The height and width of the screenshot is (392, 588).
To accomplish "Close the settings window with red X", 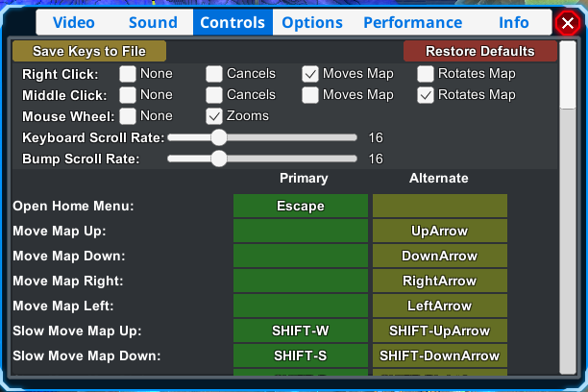I will click(567, 23).
